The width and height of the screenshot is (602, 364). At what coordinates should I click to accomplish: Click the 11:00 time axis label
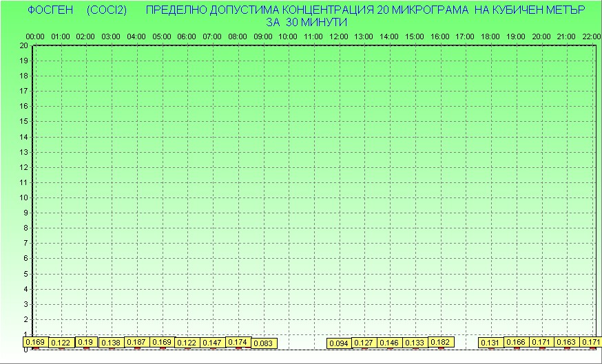[x=313, y=37]
